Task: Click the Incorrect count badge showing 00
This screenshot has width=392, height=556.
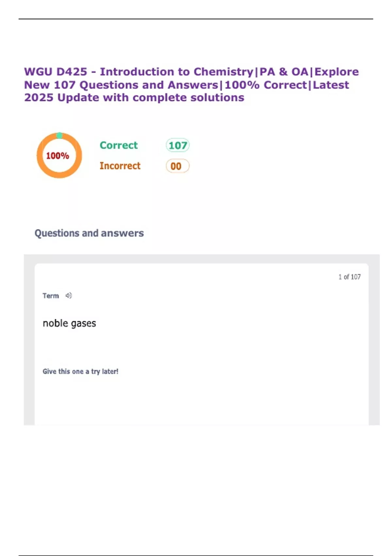Action: tap(177, 166)
